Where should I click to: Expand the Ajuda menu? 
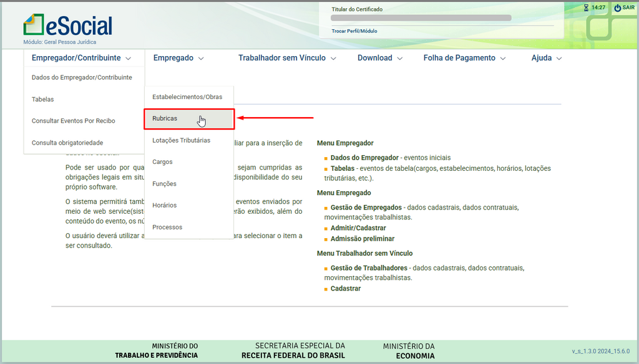(x=547, y=58)
